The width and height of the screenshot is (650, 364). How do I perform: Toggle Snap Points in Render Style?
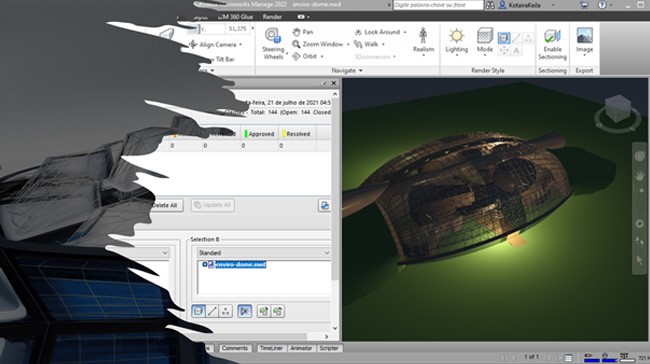tap(504, 51)
